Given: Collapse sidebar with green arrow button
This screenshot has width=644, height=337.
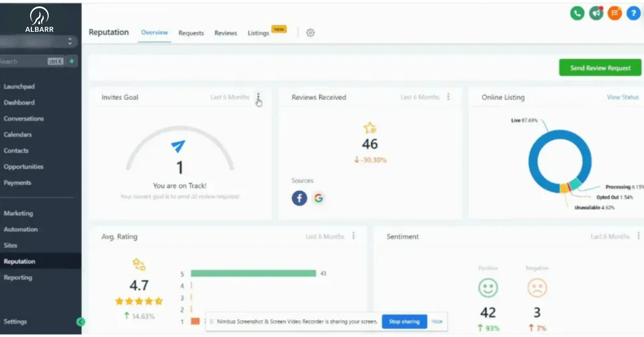Looking at the screenshot, I should (81, 322).
